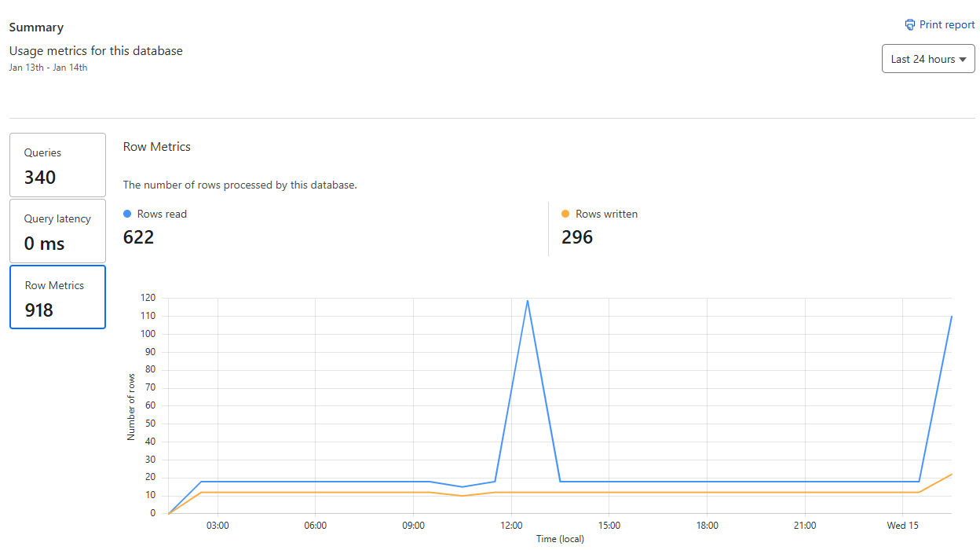Expand the Last 24 hours dropdown
The width and height of the screenshot is (980, 550).
click(928, 59)
